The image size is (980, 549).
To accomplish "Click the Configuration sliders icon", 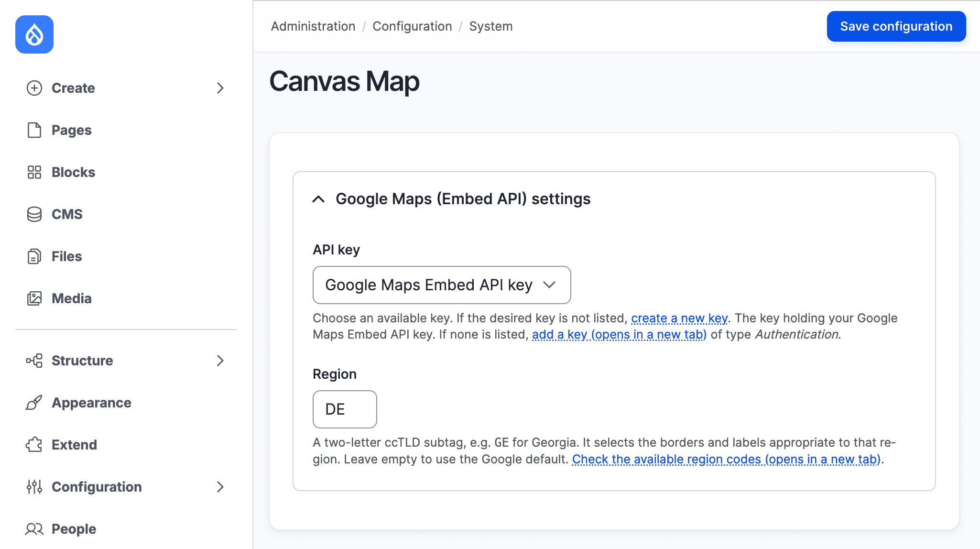I will (x=34, y=487).
